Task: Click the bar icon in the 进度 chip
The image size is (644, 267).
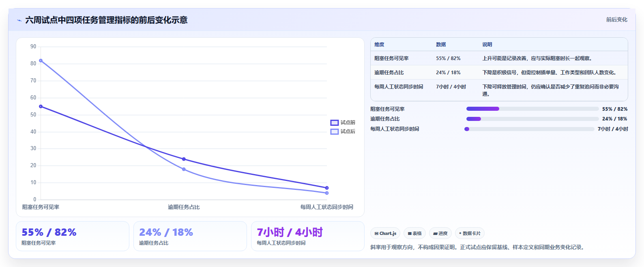Action: (435, 234)
